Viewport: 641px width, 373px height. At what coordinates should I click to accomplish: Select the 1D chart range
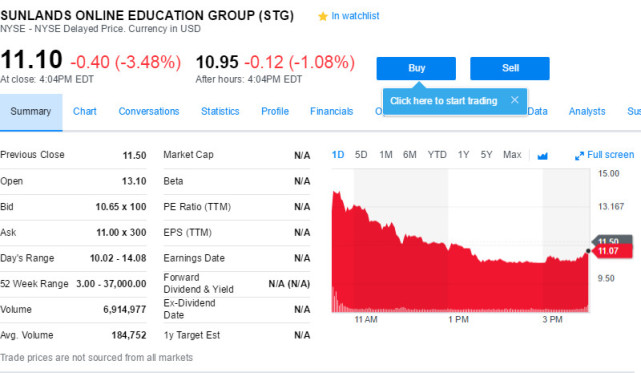[x=338, y=155]
